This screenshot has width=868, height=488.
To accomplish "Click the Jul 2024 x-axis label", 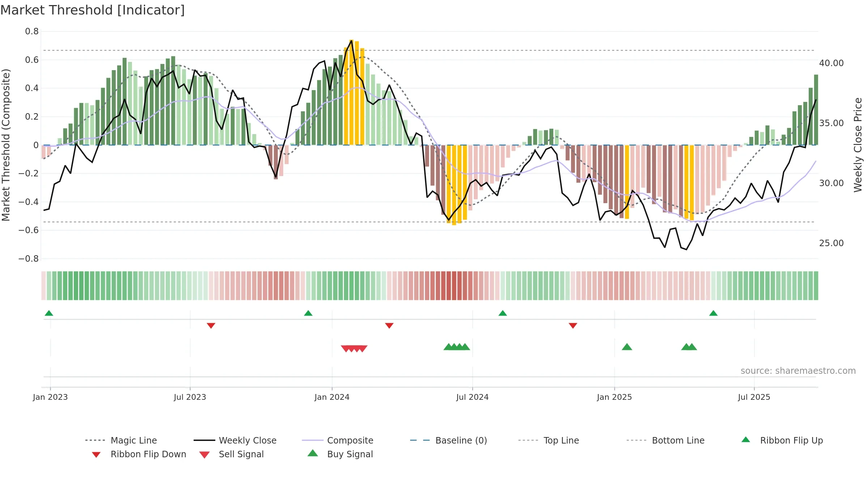I will pos(472,397).
